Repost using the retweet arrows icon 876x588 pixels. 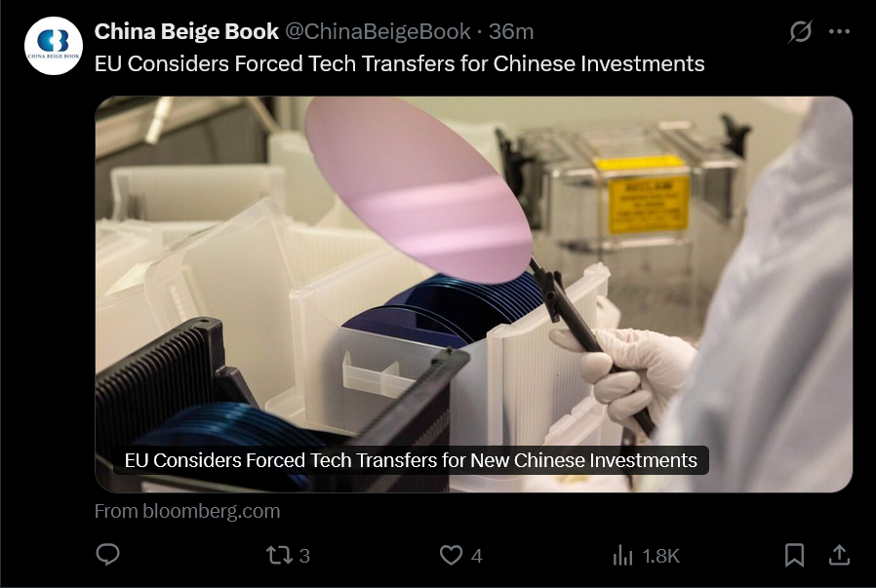click(x=279, y=555)
